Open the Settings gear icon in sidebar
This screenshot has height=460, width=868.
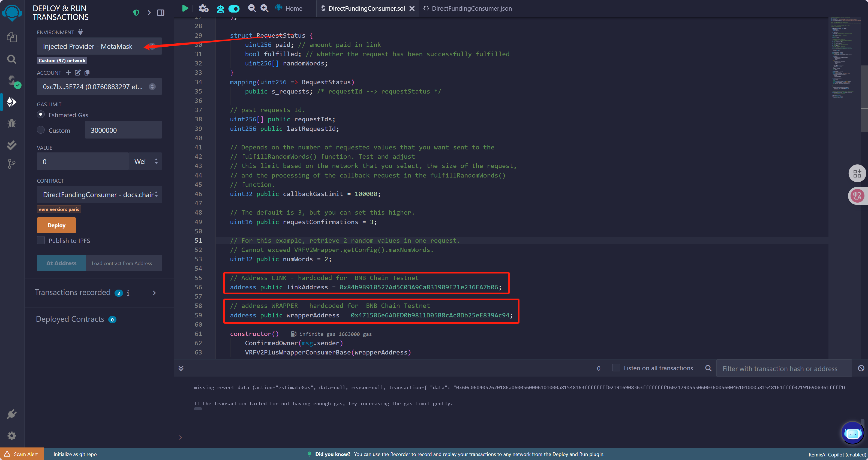tap(12, 436)
